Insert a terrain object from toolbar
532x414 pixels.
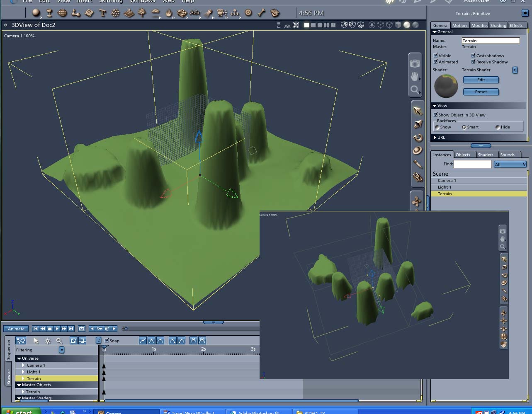[129, 13]
